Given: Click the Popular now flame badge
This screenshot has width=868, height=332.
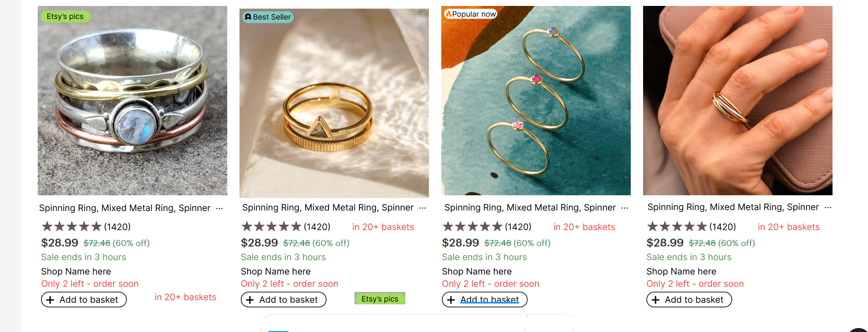Looking at the screenshot, I should [x=470, y=14].
